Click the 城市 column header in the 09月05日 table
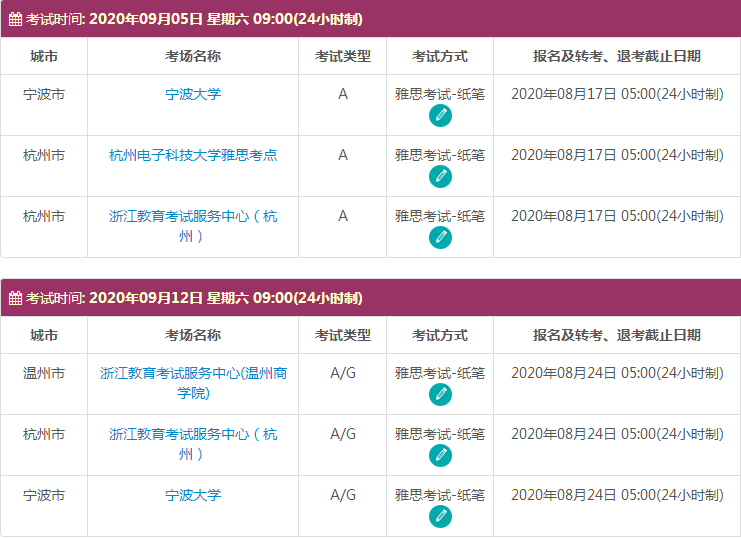This screenshot has width=741, height=538. click(44, 56)
